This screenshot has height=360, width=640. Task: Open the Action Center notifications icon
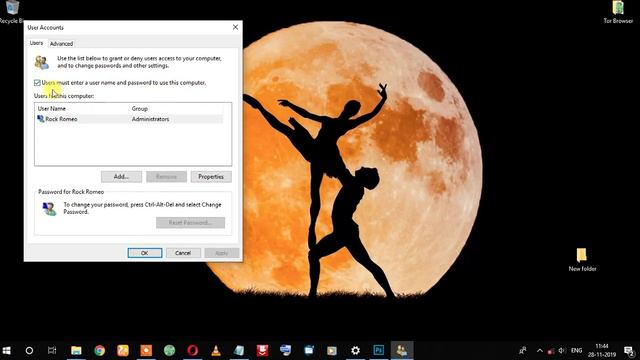[629, 350]
